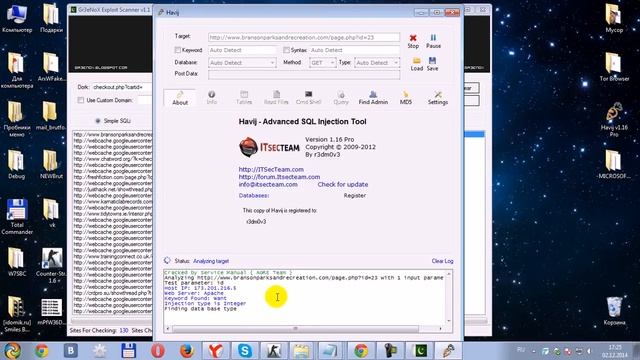Open Firefox from the taskbar

pyautogui.click(x=187, y=351)
